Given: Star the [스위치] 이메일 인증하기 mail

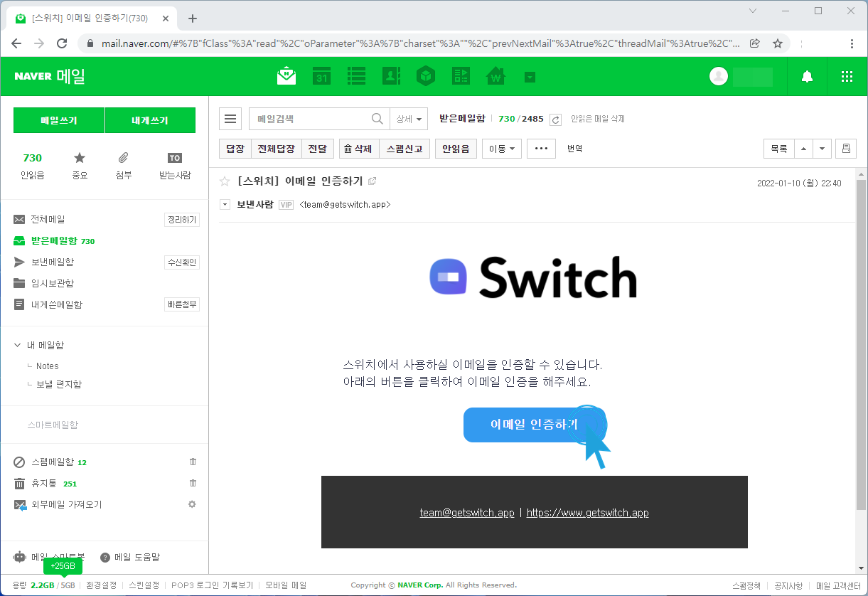Looking at the screenshot, I should 225,181.
